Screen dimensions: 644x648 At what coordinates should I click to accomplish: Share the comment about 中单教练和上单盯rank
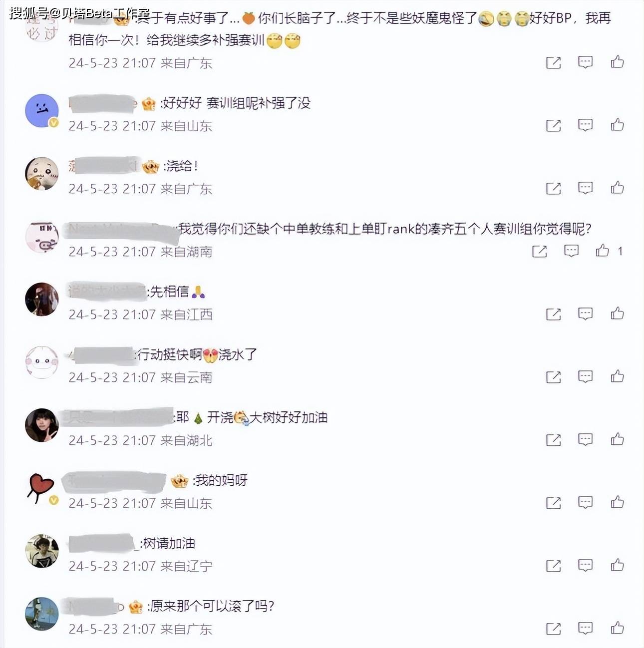(539, 251)
